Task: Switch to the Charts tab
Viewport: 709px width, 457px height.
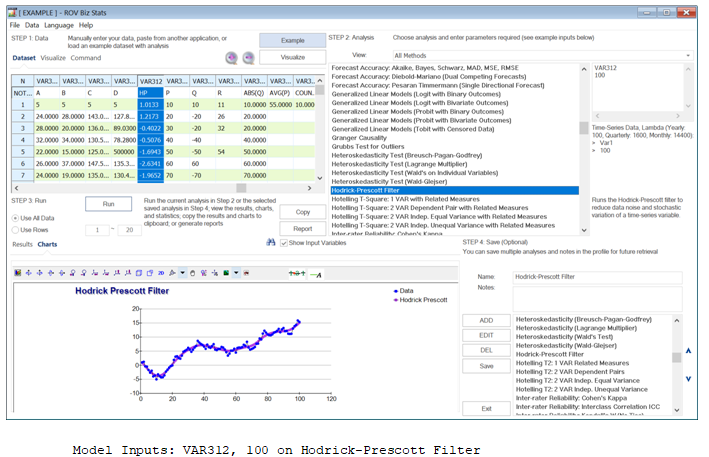Action: 47,244
